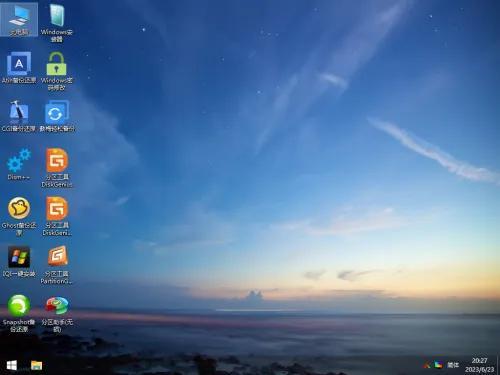
Task: Switch the input method language indicator
Action: click(453, 365)
